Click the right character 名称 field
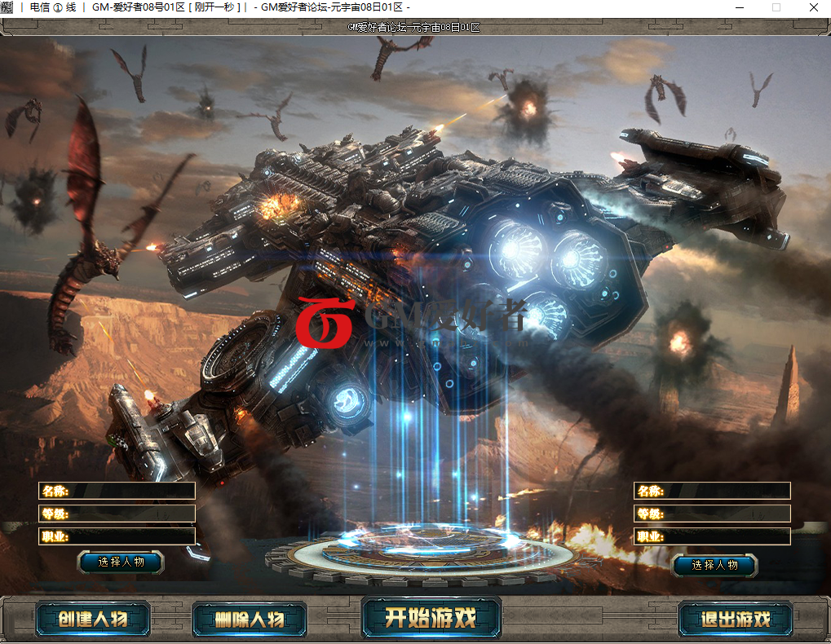 (712, 491)
